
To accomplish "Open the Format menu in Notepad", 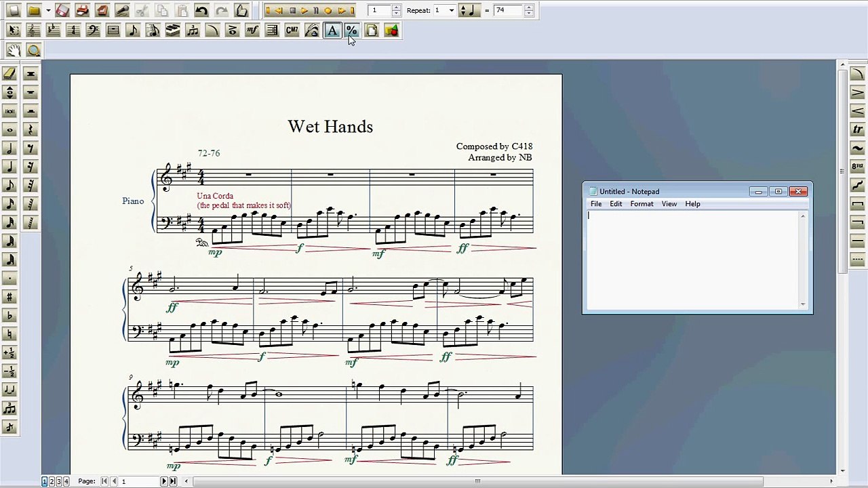I will (641, 204).
